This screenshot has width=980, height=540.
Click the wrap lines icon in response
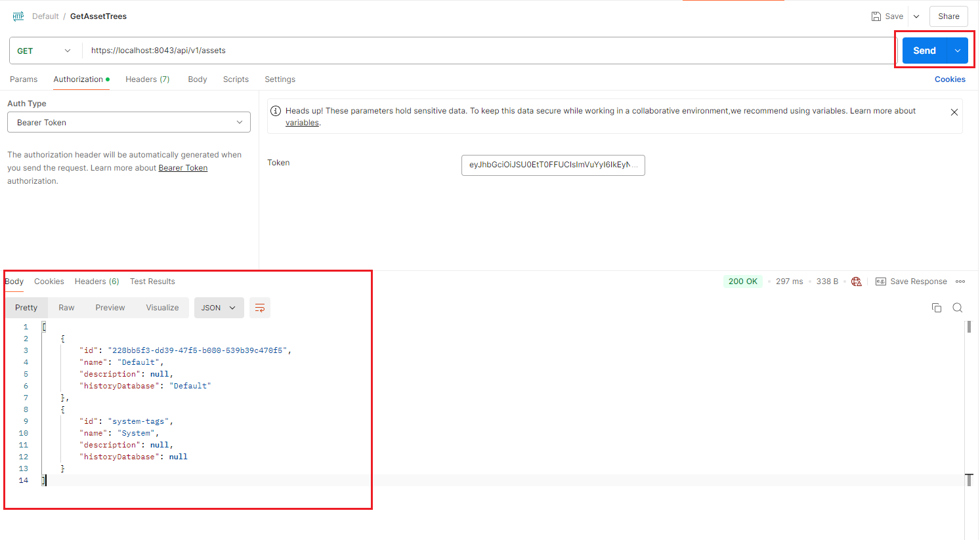[x=260, y=308]
